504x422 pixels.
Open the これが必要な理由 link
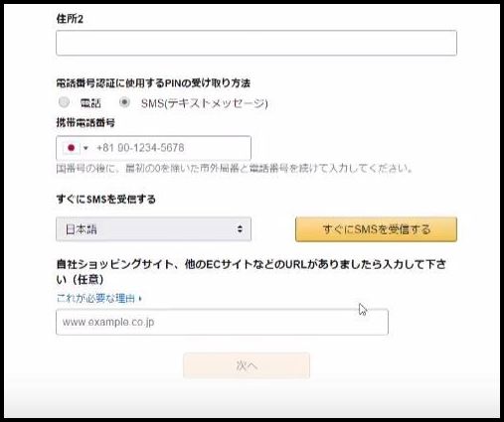tap(95, 298)
